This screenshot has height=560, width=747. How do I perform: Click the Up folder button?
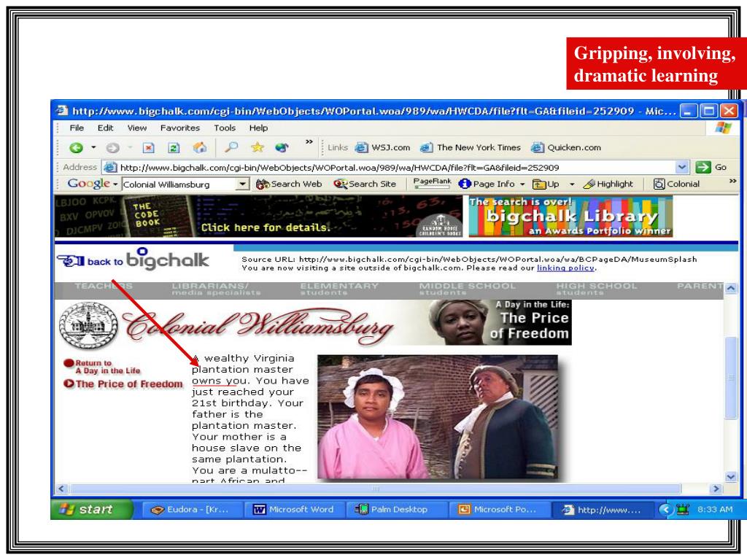tap(546, 184)
